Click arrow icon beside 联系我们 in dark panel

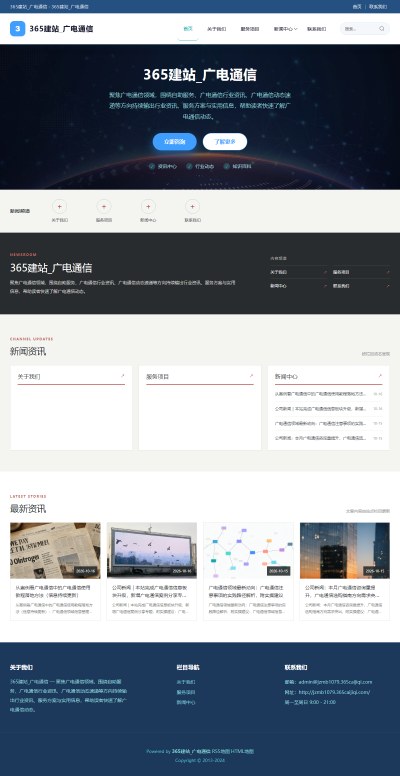[388, 286]
